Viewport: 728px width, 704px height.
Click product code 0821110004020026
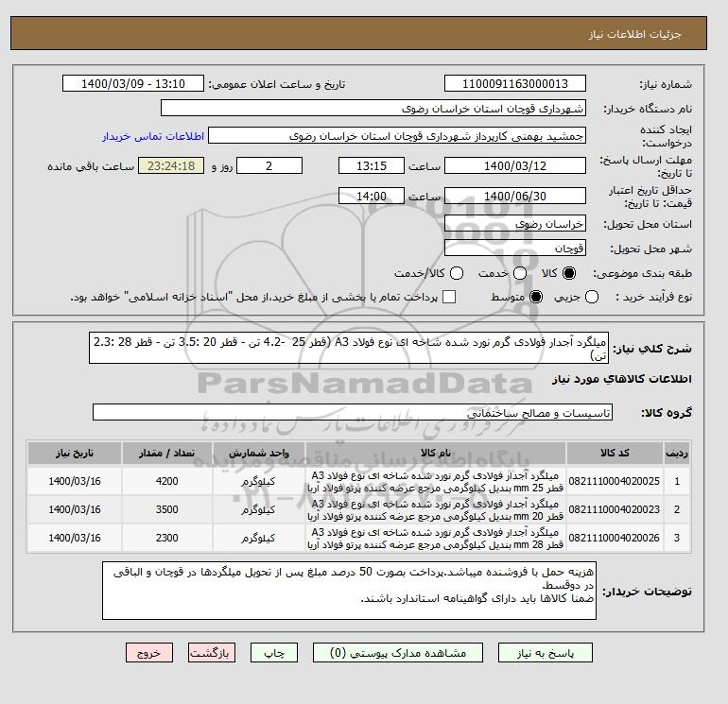615,538
